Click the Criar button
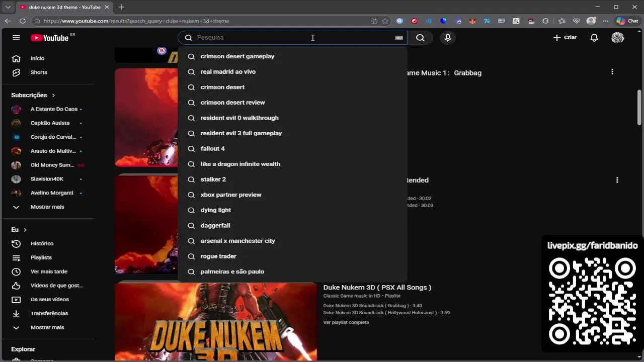Image resolution: width=644 pixels, height=362 pixels. click(x=565, y=38)
